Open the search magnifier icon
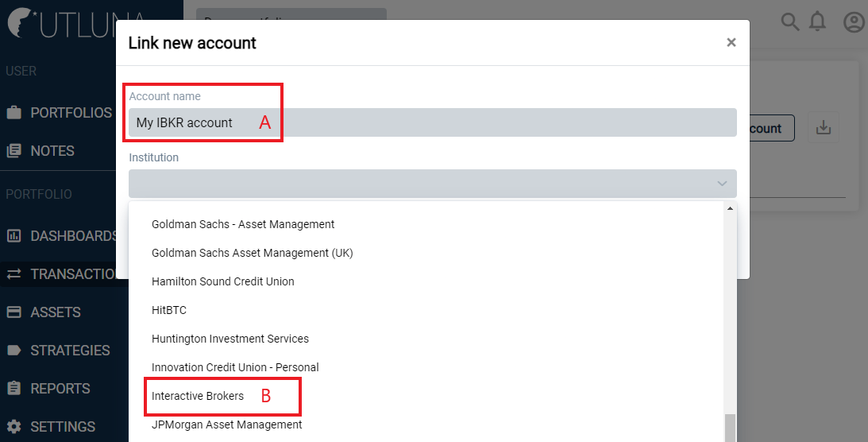868x442 pixels. click(790, 22)
